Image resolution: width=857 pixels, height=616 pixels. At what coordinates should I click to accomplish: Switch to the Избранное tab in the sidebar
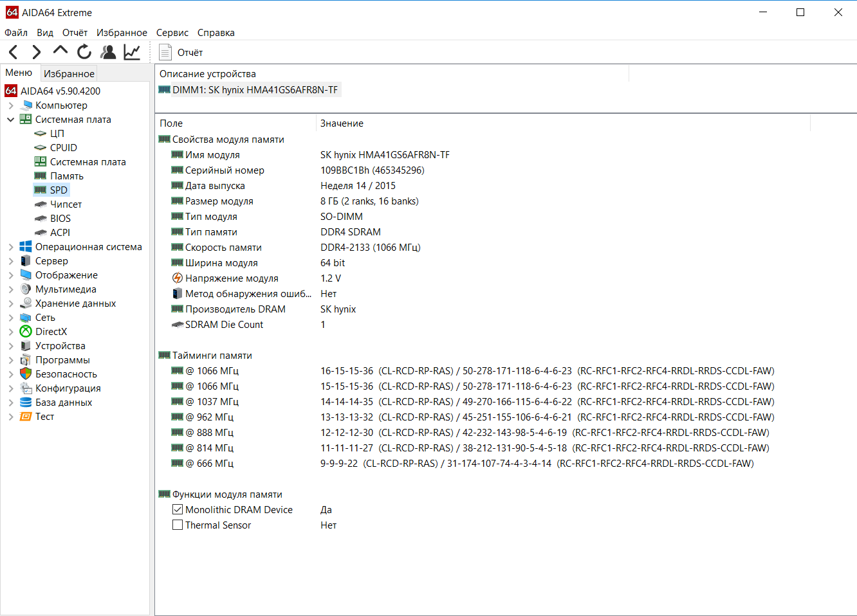point(69,73)
